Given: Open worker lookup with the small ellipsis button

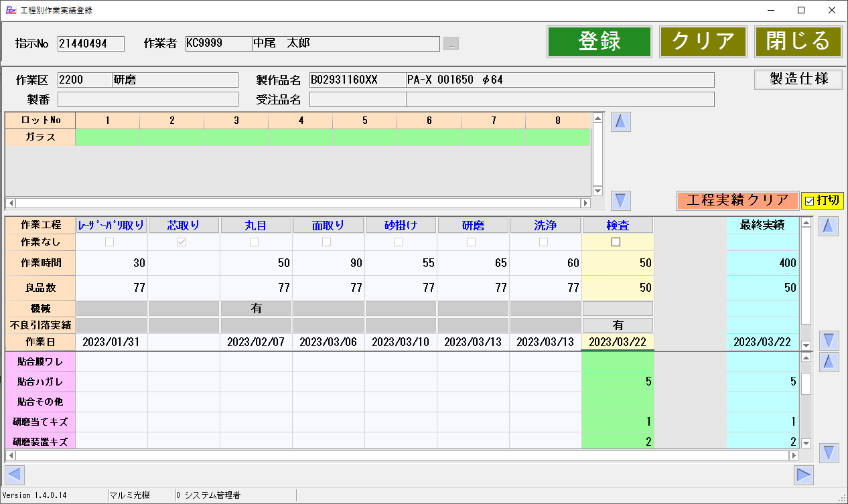Looking at the screenshot, I should 451,44.
